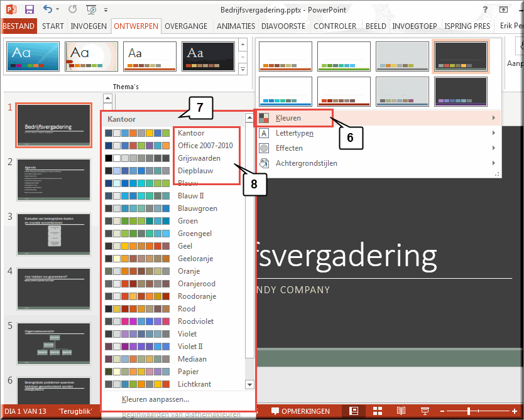Expand the Thema's gallery with More arrow
This screenshot has height=420, width=524.
(x=243, y=70)
